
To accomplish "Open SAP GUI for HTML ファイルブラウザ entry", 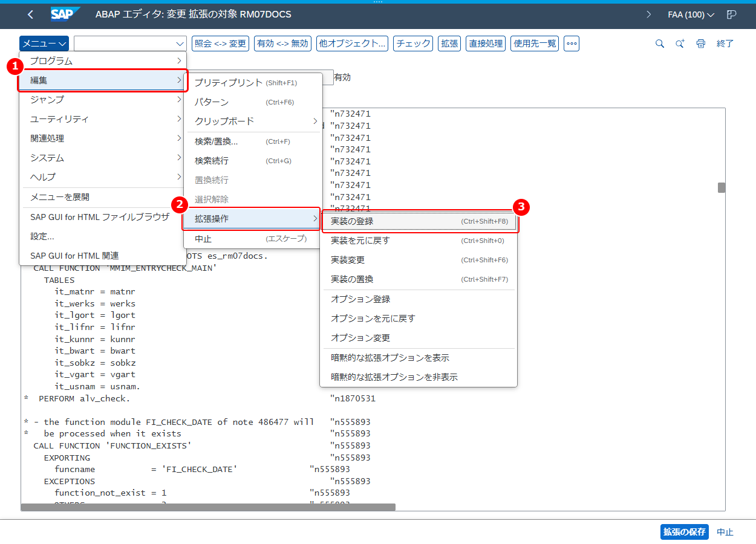I will (x=103, y=217).
